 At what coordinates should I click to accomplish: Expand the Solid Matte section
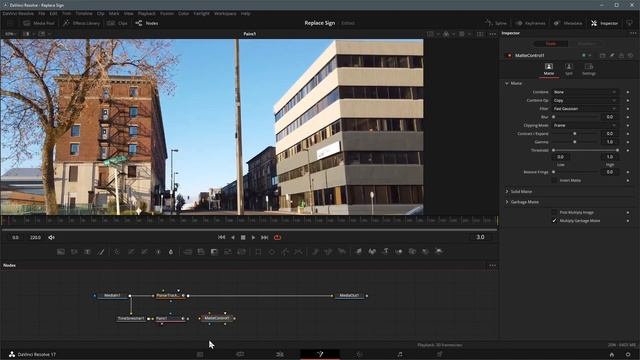click(507, 191)
